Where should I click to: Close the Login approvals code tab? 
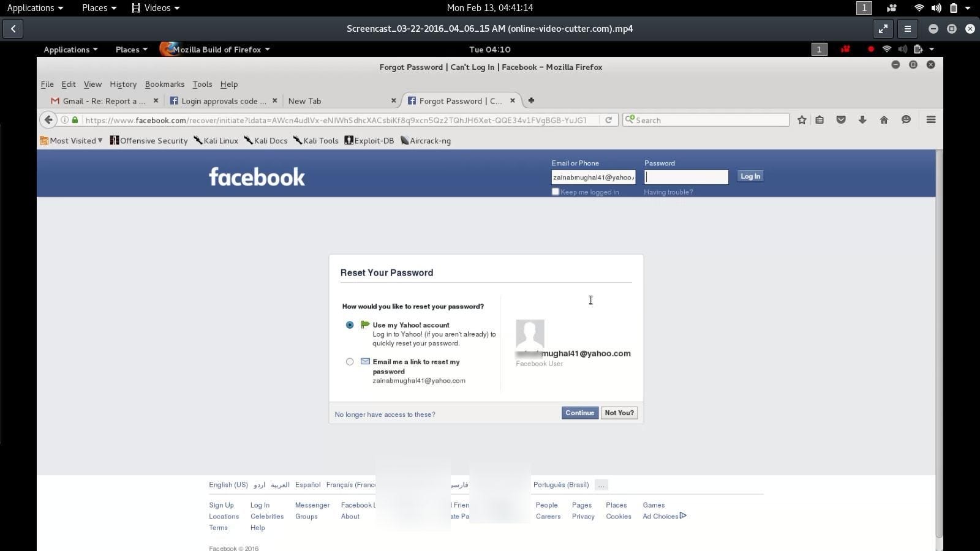tap(274, 100)
